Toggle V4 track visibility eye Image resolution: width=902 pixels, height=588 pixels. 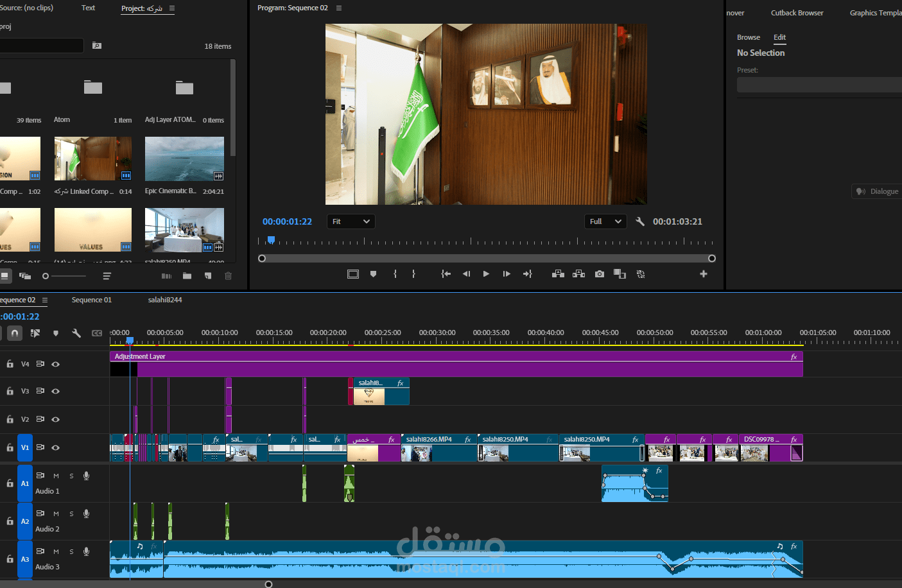56,364
